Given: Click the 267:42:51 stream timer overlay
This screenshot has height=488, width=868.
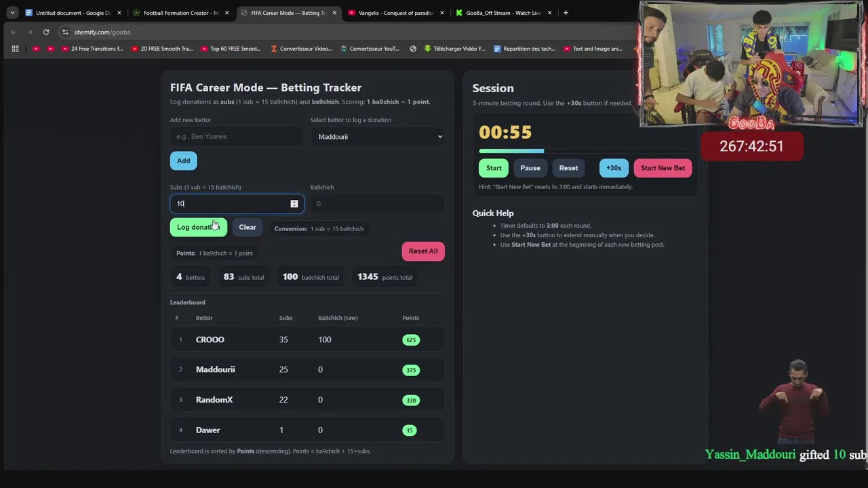Looking at the screenshot, I should pyautogui.click(x=751, y=146).
